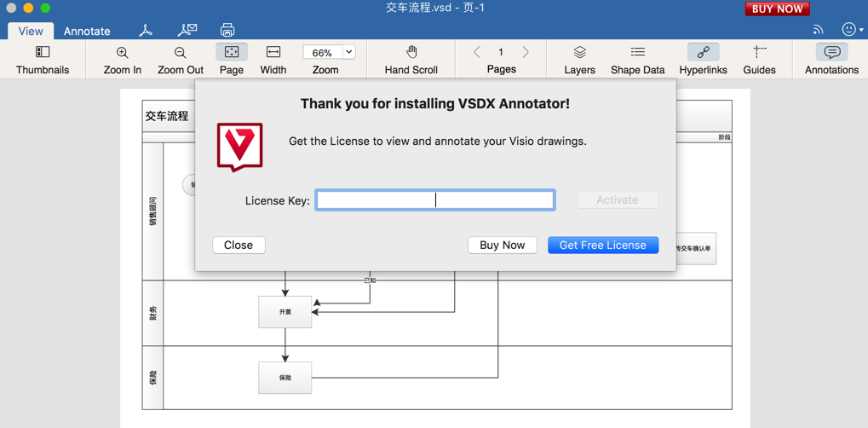Image resolution: width=868 pixels, height=428 pixels.
Task: Open the Shape Data panel icon
Action: pos(638,52)
